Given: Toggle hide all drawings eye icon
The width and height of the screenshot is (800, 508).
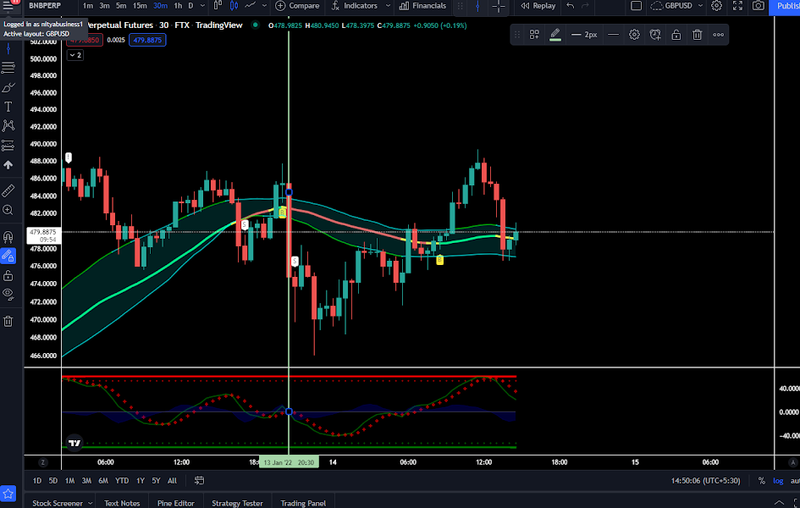Looking at the screenshot, I should tap(8, 294).
